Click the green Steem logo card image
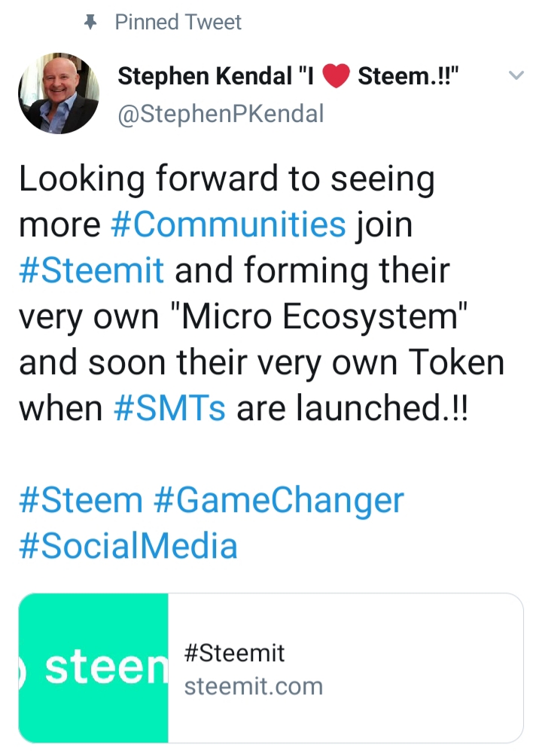Screen dimensions: 542x756 point(93,668)
